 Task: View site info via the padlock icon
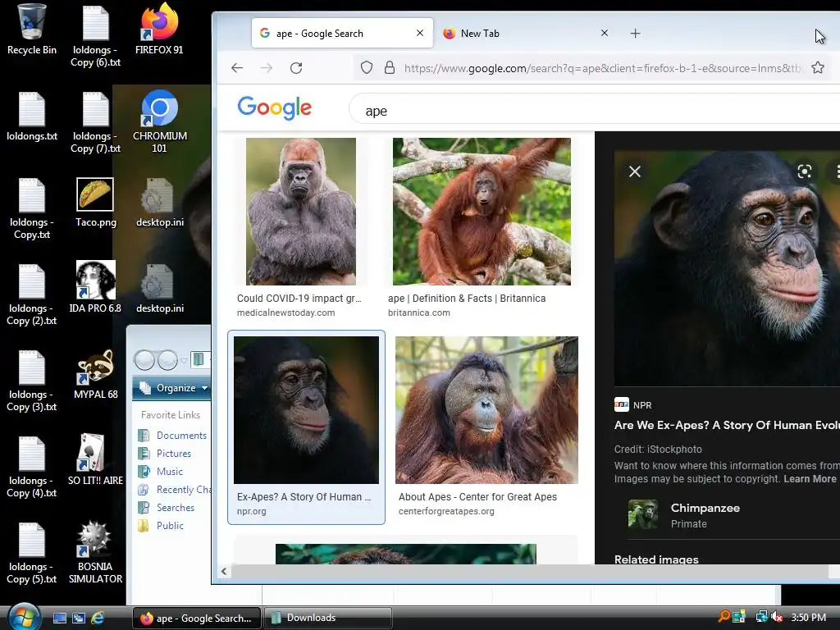[x=390, y=68]
